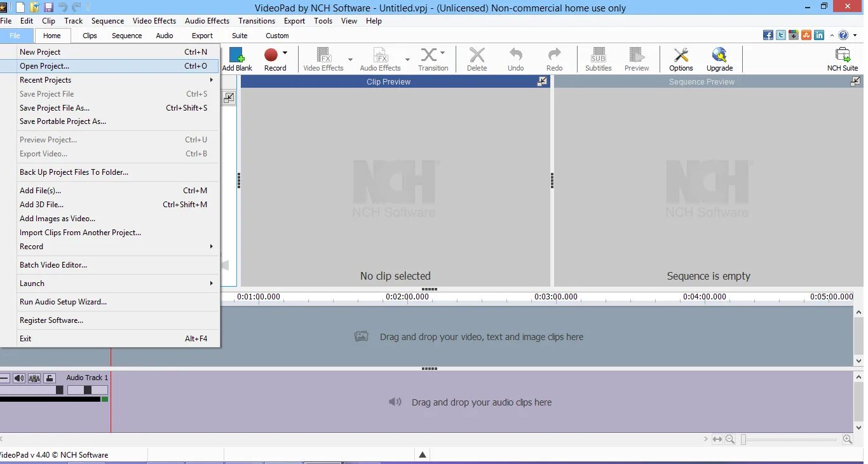Click the Transition toolbar icon
The height and width of the screenshot is (464, 868).
(429, 55)
